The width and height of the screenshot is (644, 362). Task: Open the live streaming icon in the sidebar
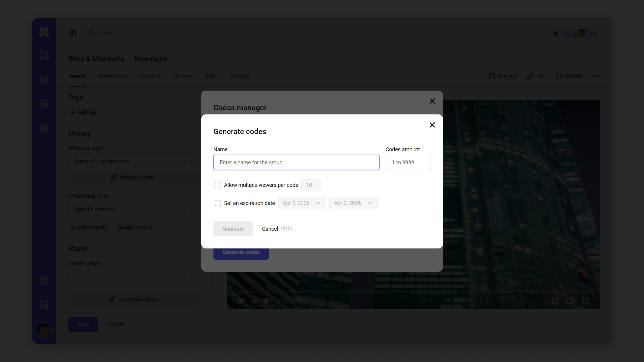click(44, 79)
